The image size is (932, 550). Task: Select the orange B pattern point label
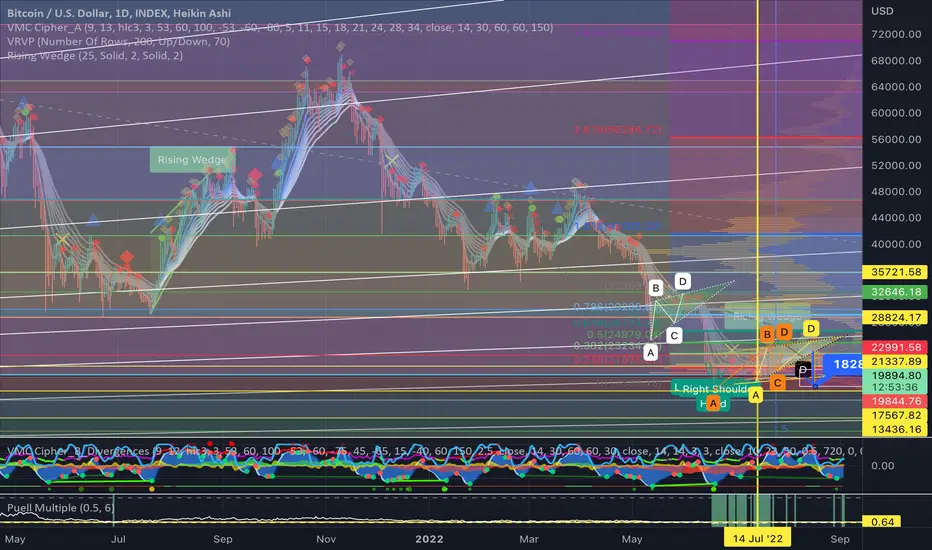(767, 334)
